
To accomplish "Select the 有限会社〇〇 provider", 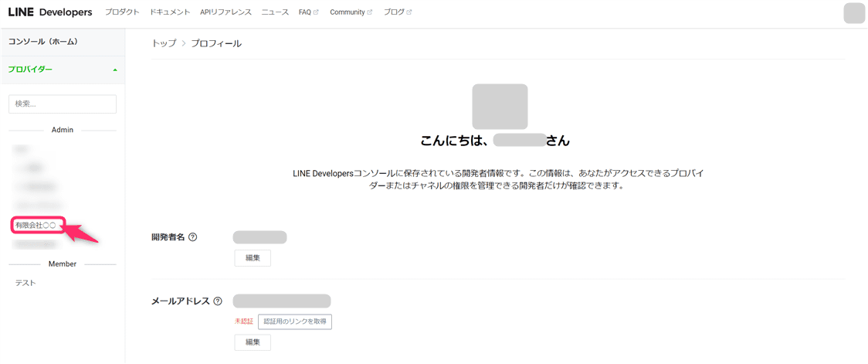I will [36, 226].
